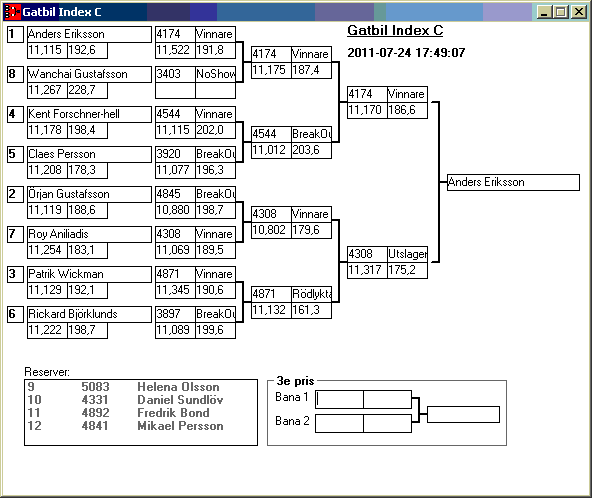Focus the Bana 1 first input field
592x498 pixels.
pyautogui.click(x=339, y=399)
